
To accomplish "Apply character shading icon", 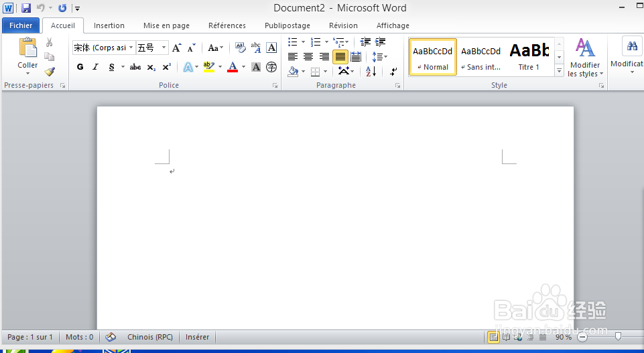I will tap(256, 67).
